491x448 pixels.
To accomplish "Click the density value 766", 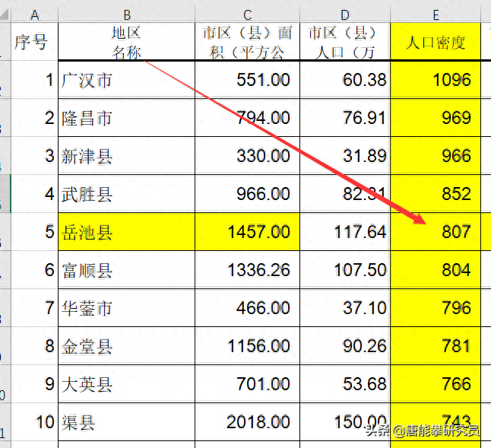I will 435,384.
